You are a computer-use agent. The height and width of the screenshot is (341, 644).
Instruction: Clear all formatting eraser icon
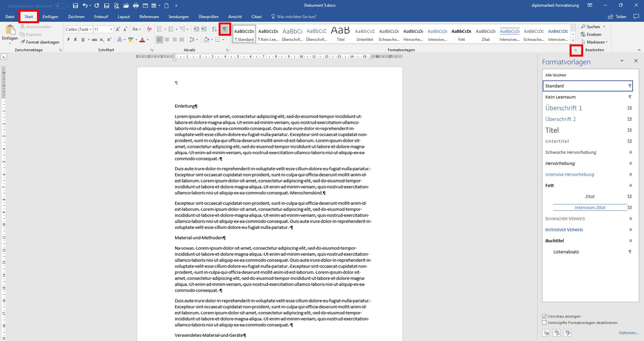(x=149, y=29)
